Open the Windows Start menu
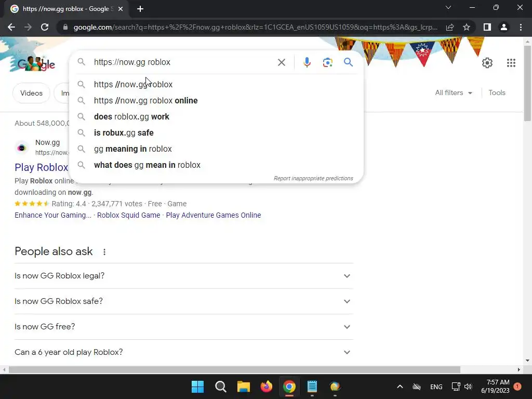This screenshot has height=399, width=532. (197, 387)
